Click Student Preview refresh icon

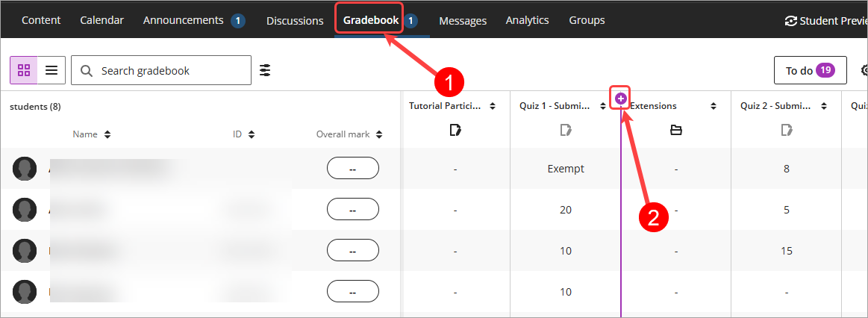[791, 21]
